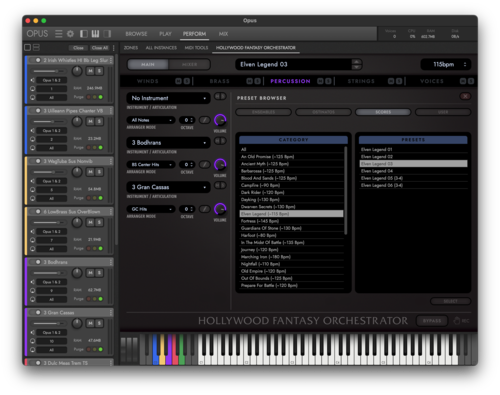Open the GC Hits arranger mode dropdown
The width and height of the screenshot is (500, 395).
(x=151, y=209)
